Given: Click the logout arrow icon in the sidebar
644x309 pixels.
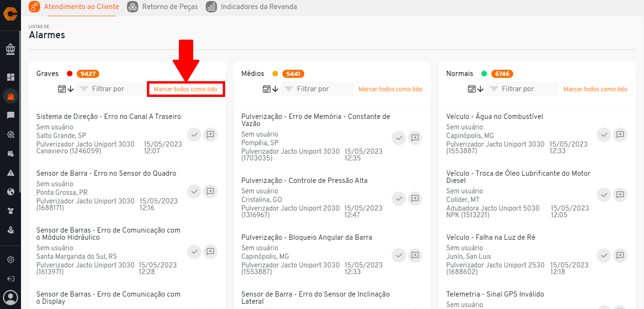Looking at the screenshot, I should (x=10, y=278).
